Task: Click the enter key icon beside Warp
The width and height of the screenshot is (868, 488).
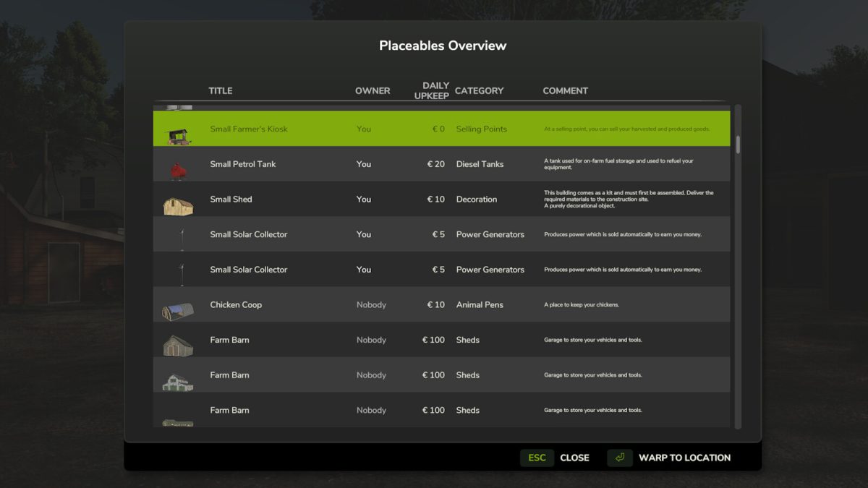Action: tap(619, 458)
